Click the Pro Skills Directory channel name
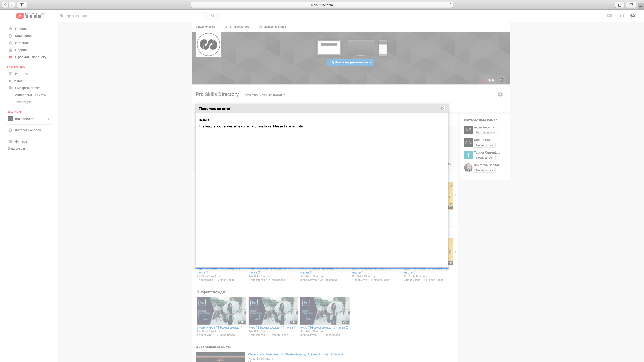Image resolution: width=644 pixels, height=362 pixels. (217, 94)
